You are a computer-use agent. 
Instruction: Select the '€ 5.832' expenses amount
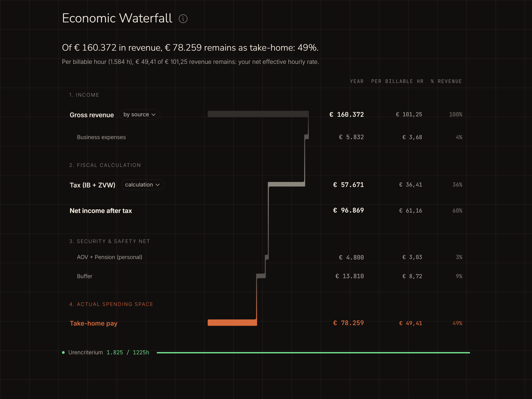pyautogui.click(x=351, y=137)
